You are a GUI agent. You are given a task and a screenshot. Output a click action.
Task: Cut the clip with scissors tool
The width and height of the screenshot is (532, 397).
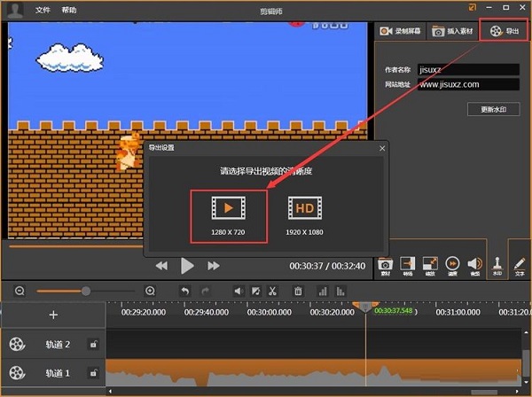pos(272,292)
